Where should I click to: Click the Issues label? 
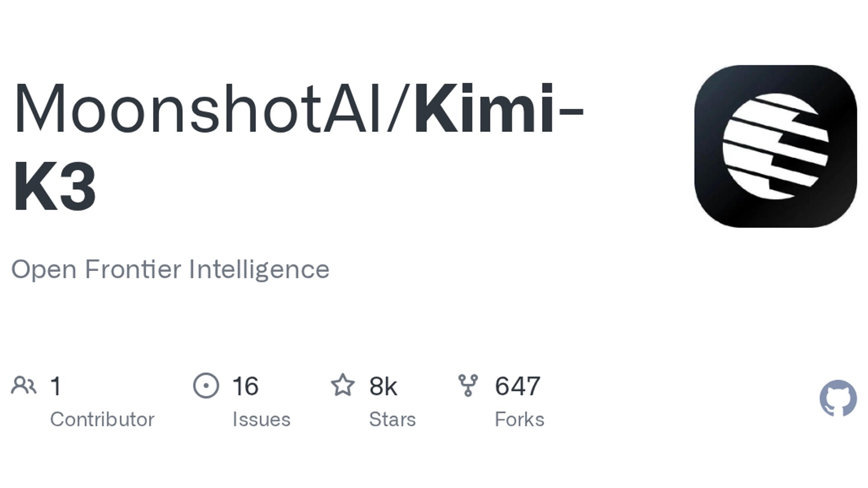click(261, 419)
